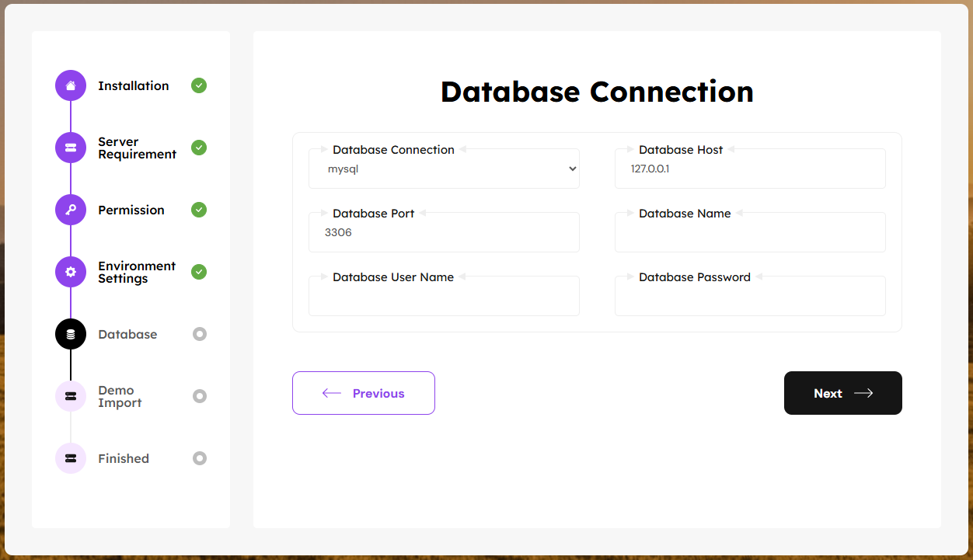Image resolution: width=973 pixels, height=560 pixels.
Task: Click the Finished step icon
Action: pyautogui.click(x=71, y=458)
